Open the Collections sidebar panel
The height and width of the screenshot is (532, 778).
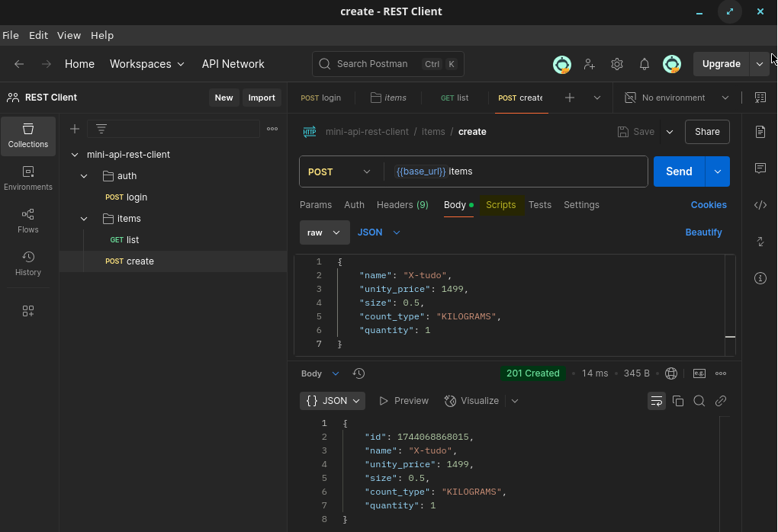[x=28, y=136]
